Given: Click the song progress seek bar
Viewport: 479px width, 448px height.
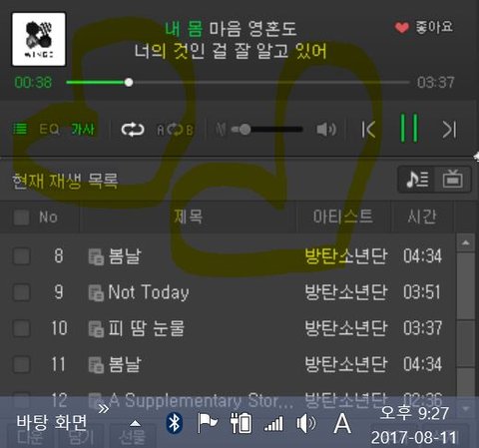Looking at the screenshot, I should point(238,82).
